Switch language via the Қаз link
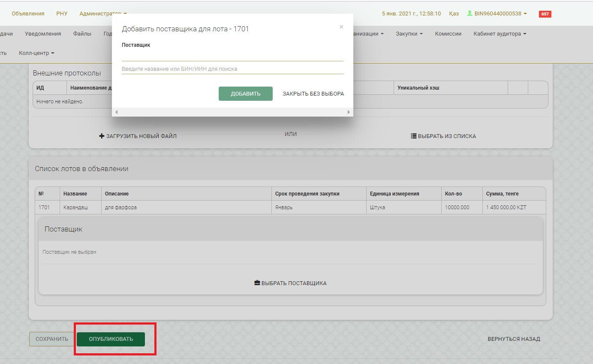593x364 pixels. (454, 14)
